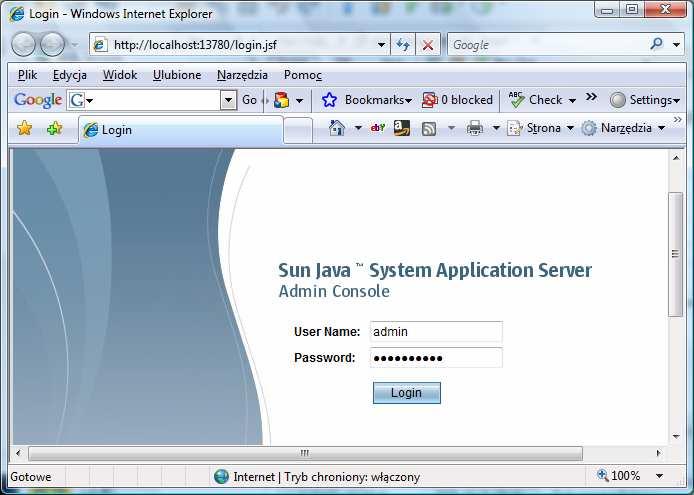Click the horizontal scrollbar right arrow
This screenshot has height=495, width=694.
[x=659, y=453]
